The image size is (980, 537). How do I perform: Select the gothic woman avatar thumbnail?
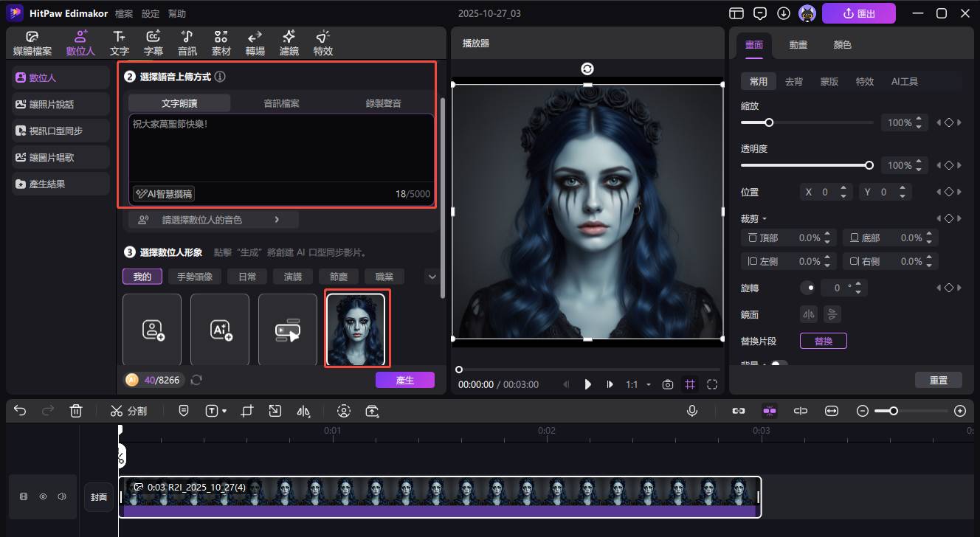pos(357,329)
